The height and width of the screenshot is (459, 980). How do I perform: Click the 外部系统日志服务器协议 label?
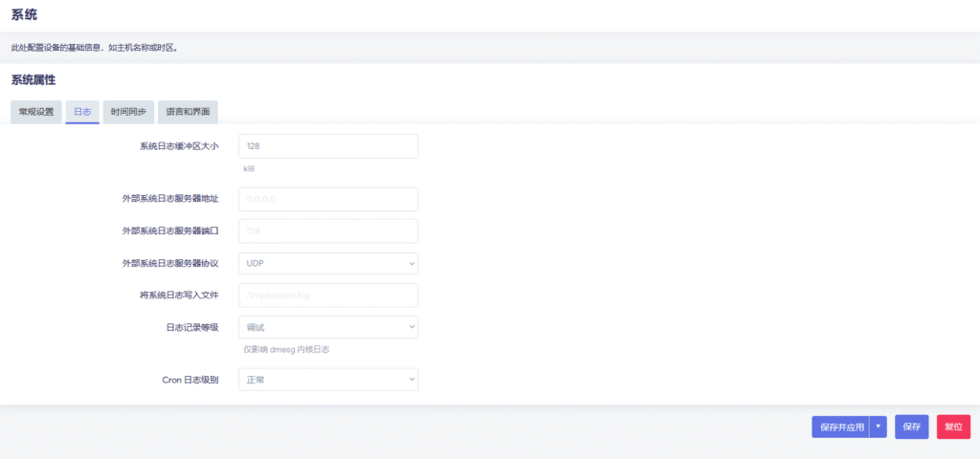pos(170,263)
